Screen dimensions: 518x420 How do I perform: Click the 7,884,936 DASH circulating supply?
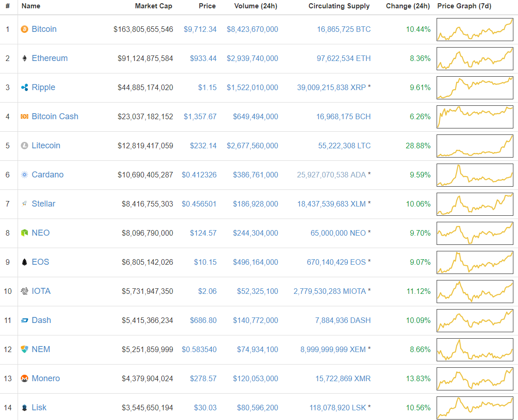click(x=343, y=320)
